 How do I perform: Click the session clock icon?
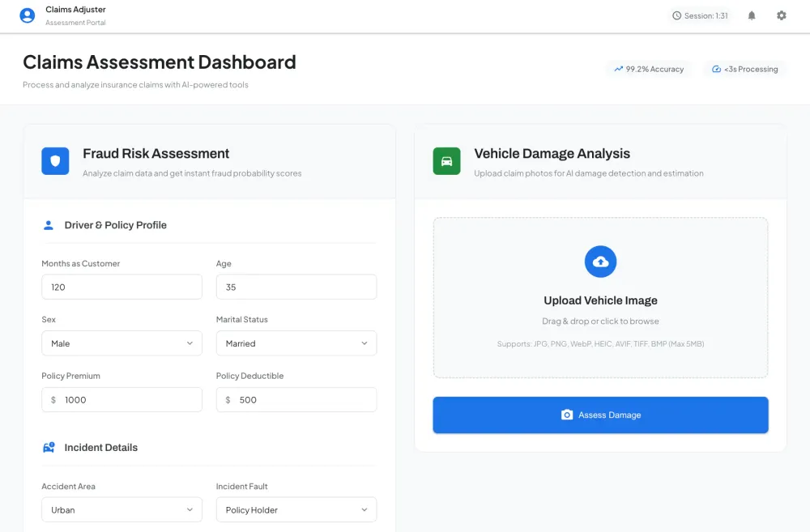(x=676, y=15)
